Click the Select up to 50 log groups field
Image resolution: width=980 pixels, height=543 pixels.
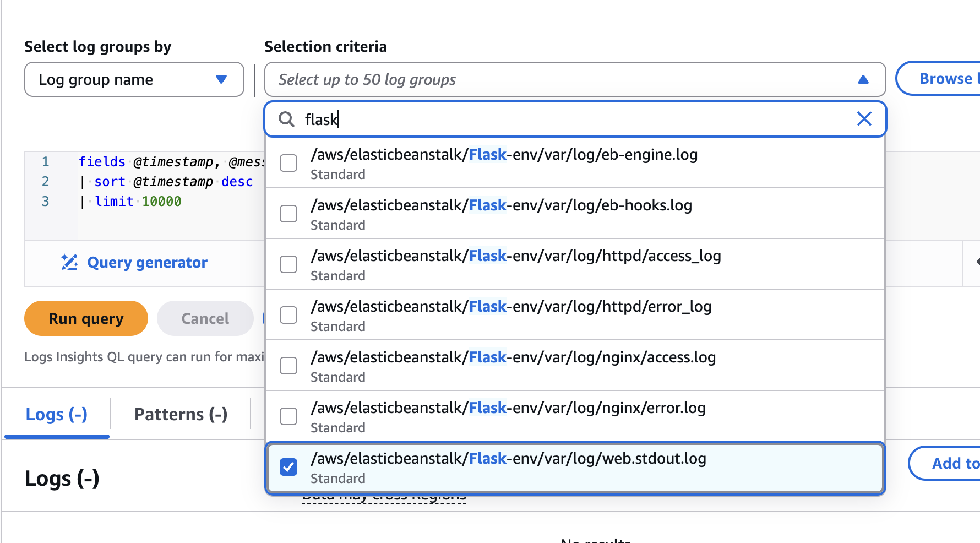coord(575,79)
